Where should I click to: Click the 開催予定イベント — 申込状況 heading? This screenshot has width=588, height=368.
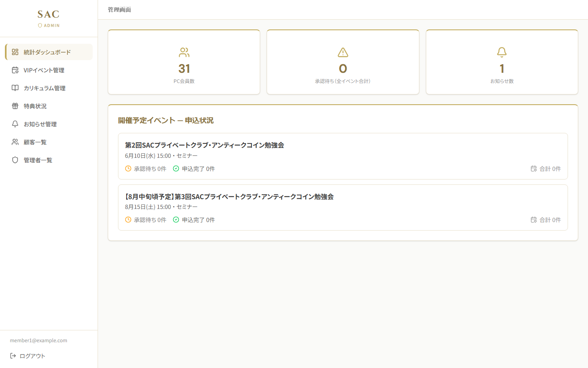[x=166, y=120]
